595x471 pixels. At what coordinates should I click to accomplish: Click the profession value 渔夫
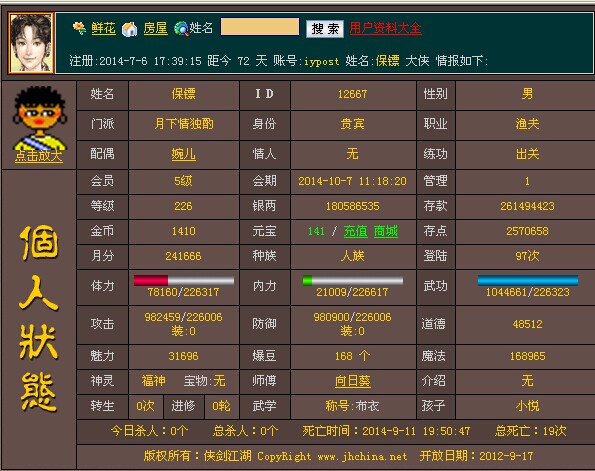pyautogui.click(x=527, y=124)
